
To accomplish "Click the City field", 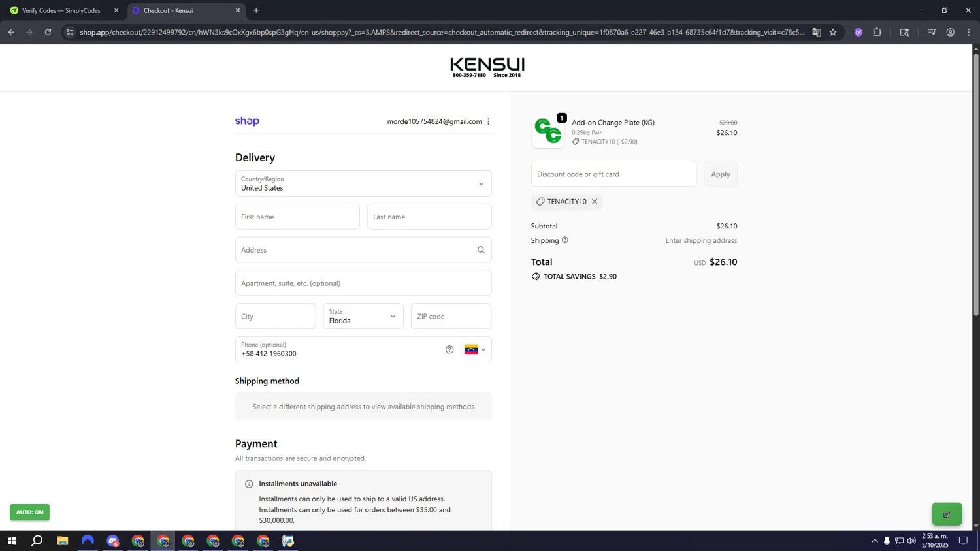I will pos(275,316).
